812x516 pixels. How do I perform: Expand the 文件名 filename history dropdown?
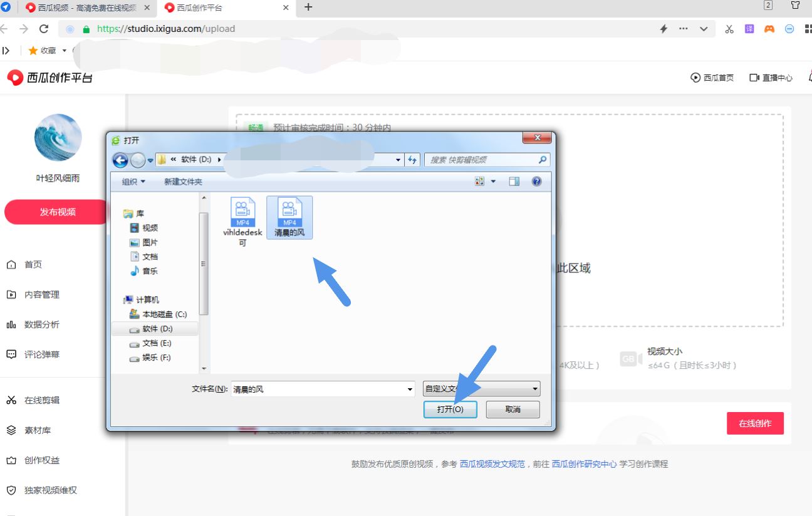(410, 390)
